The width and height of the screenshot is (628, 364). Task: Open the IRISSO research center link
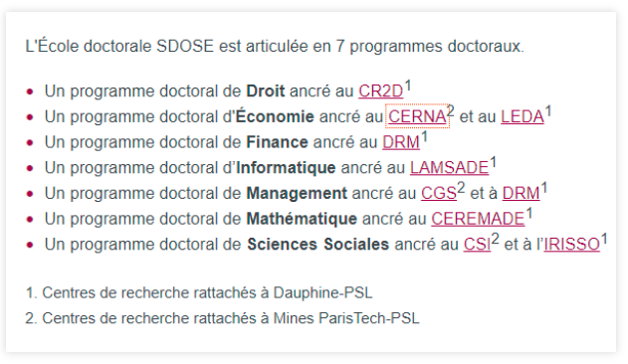[571, 245]
